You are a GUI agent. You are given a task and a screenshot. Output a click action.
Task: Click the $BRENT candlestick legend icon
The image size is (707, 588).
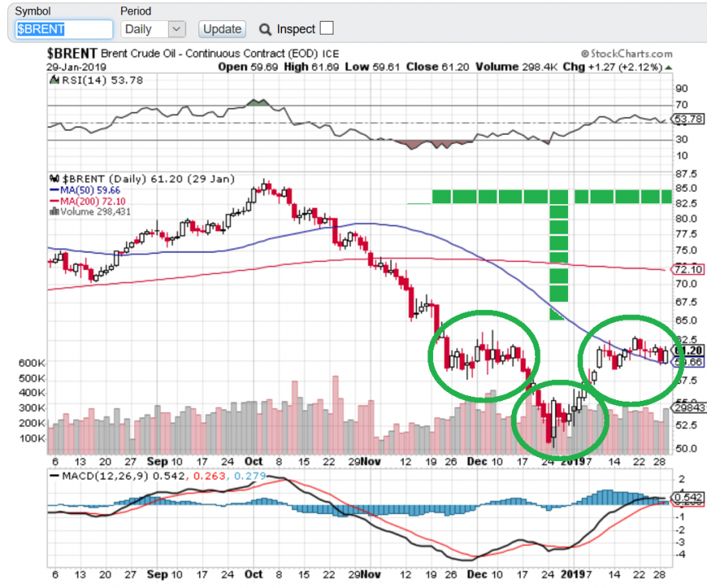coord(54,178)
